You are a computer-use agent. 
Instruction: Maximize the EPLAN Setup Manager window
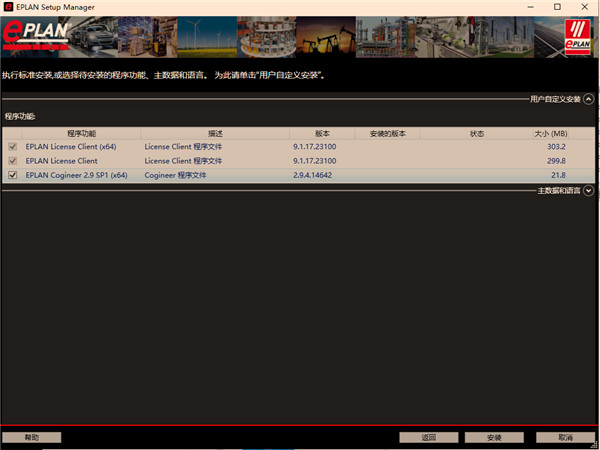tap(558, 7)
